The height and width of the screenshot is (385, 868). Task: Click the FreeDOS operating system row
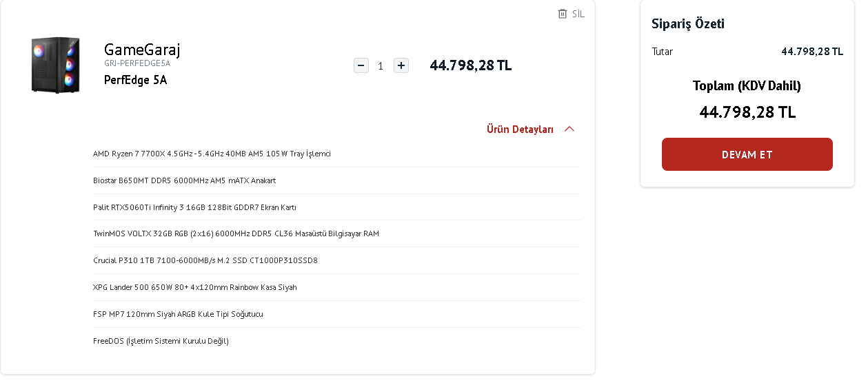pos(337,342)
